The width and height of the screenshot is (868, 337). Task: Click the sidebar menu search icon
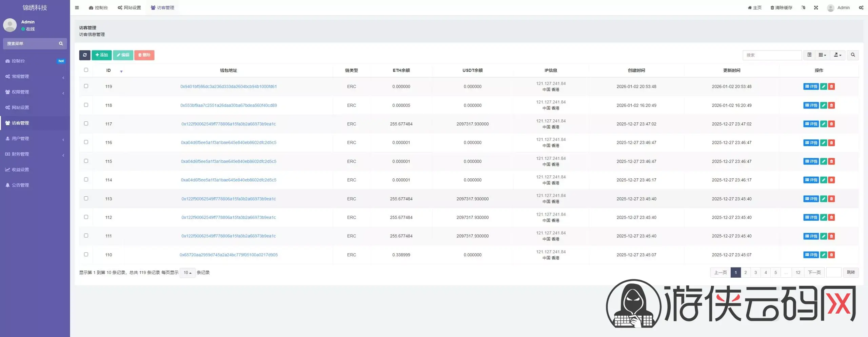click(61, 44)
